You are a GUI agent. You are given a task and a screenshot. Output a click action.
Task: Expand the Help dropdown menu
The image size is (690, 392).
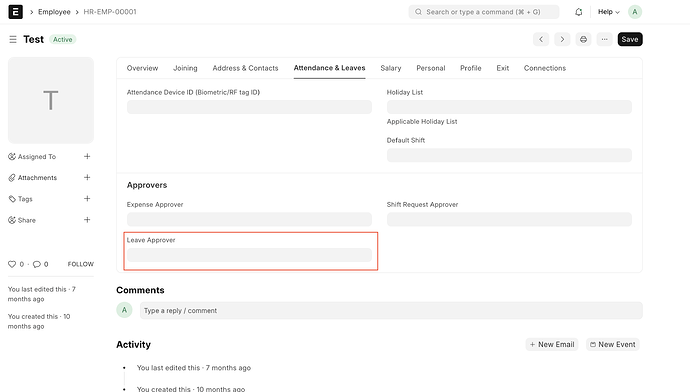[x=609, y=12]
